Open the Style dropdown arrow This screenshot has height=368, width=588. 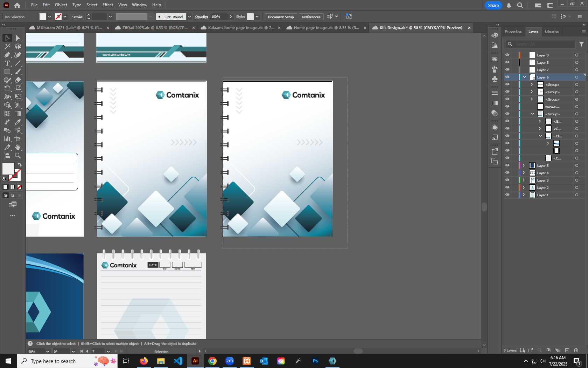(x=257, y=17)
